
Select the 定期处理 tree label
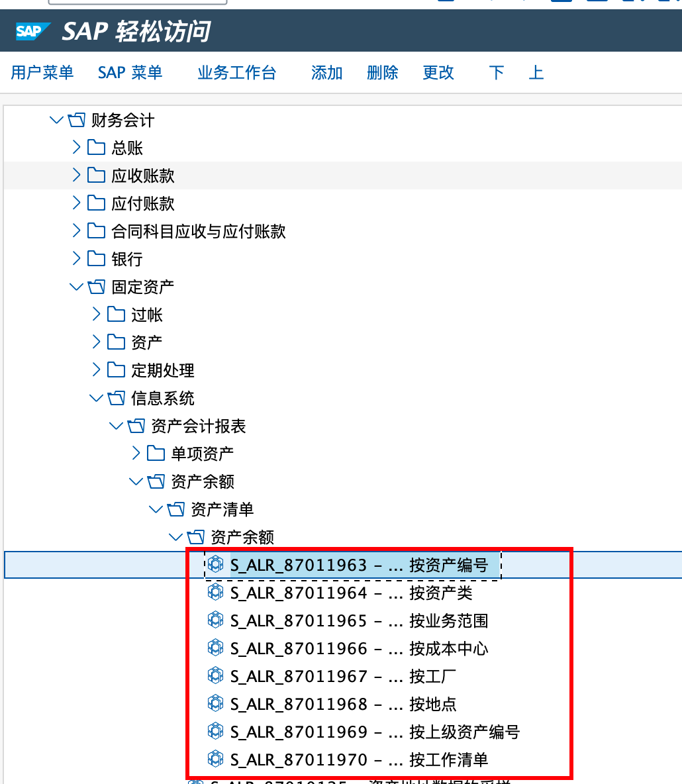pos(162,371)
